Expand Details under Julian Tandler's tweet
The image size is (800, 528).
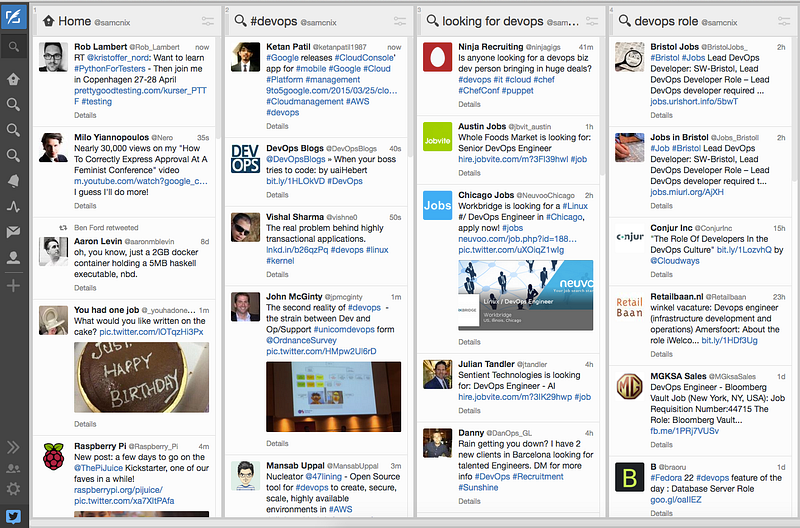pyautogui.click(x=469, y=411)
